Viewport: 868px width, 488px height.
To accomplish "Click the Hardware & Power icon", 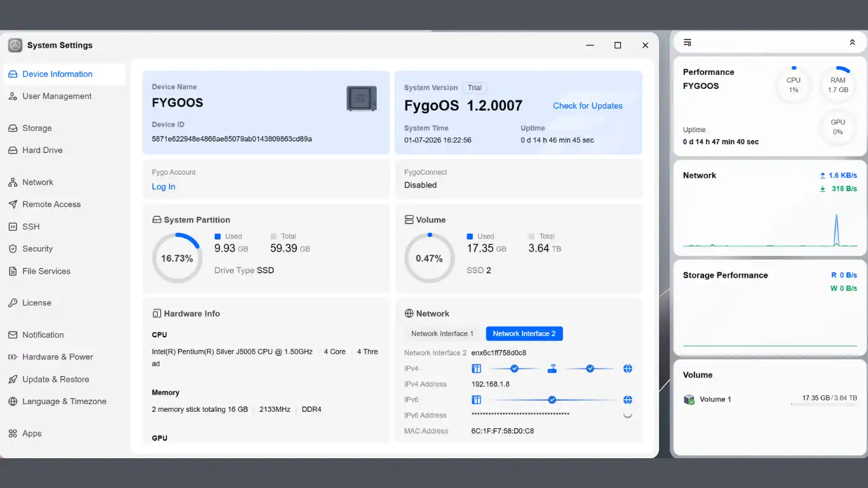I will click(13, 357).
